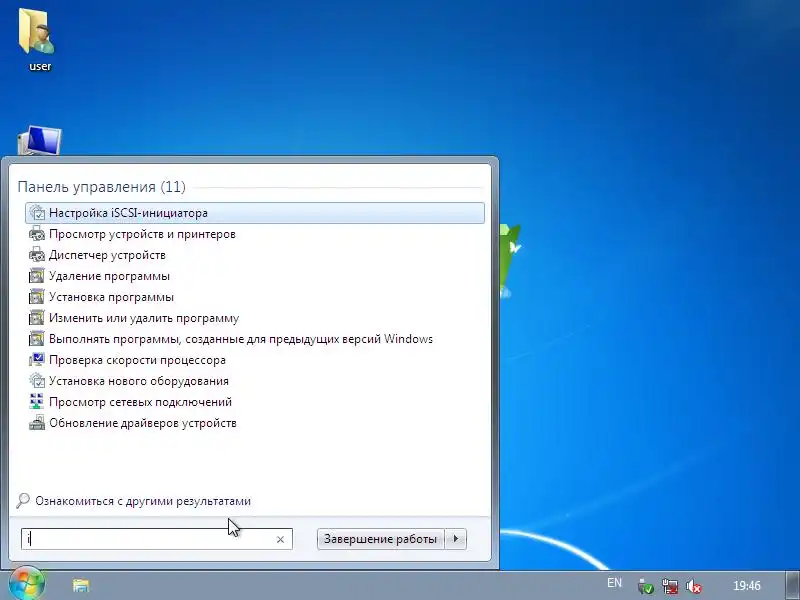The image size is (800, 600).
Task: Click the Панель управления (11) group header
Action: click(x=102, y=187)
